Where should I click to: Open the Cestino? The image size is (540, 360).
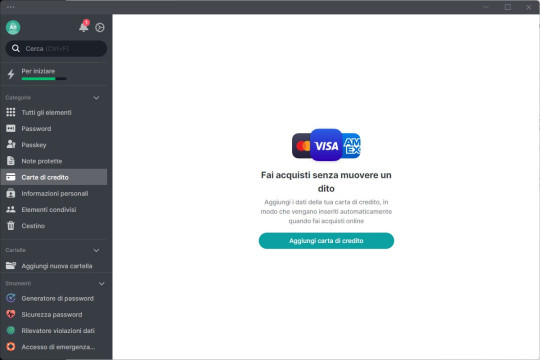coord(33,226)
